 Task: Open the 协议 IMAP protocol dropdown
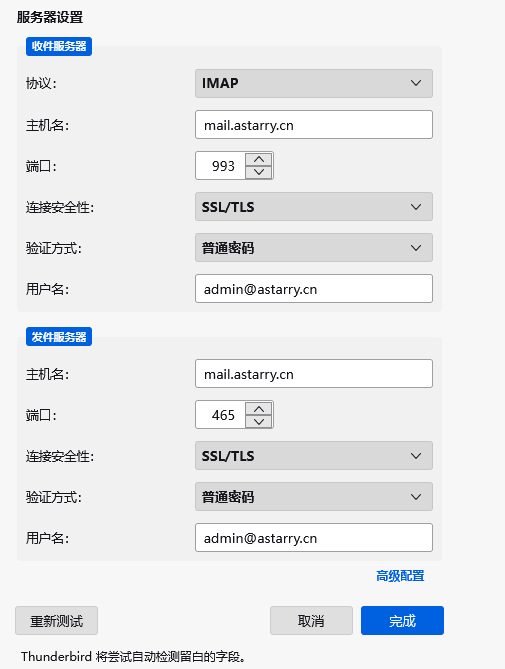coord(314,83)
